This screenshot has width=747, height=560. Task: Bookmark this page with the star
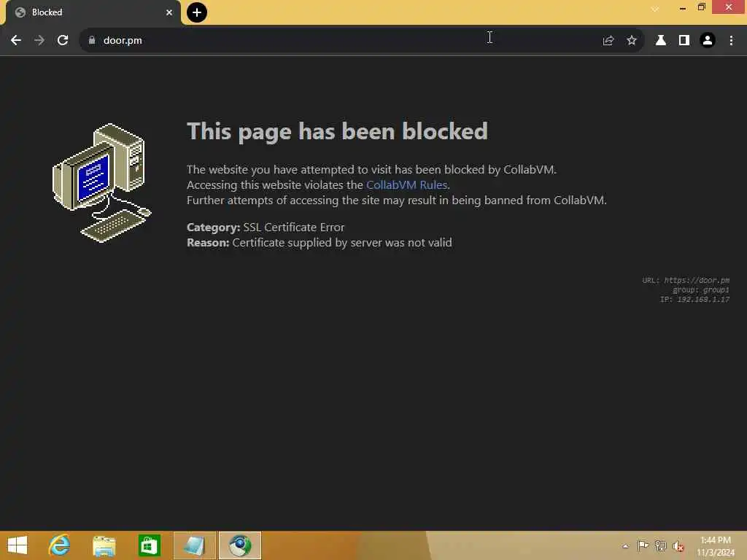coord(632,41)
